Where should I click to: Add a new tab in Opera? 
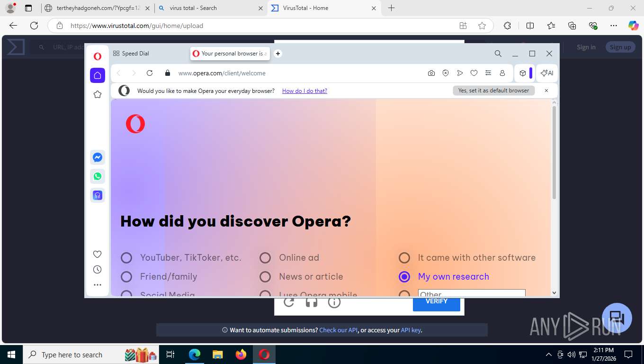coord(278,54)
